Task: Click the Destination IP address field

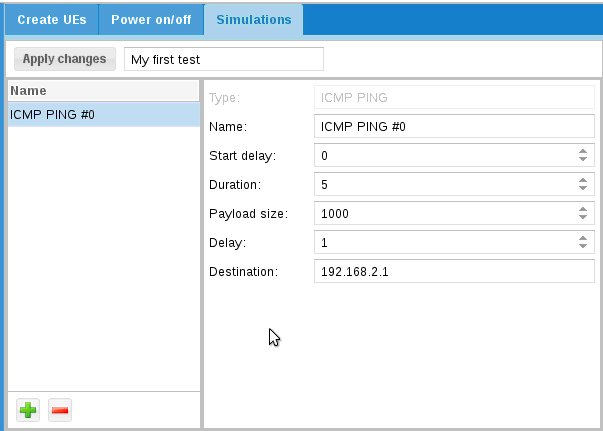Action: click(454, 272)
